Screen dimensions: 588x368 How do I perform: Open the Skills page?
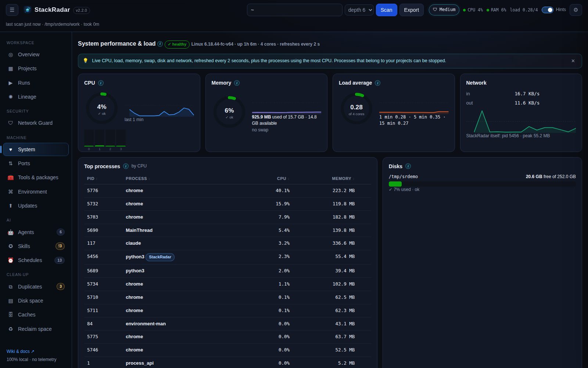36,246
